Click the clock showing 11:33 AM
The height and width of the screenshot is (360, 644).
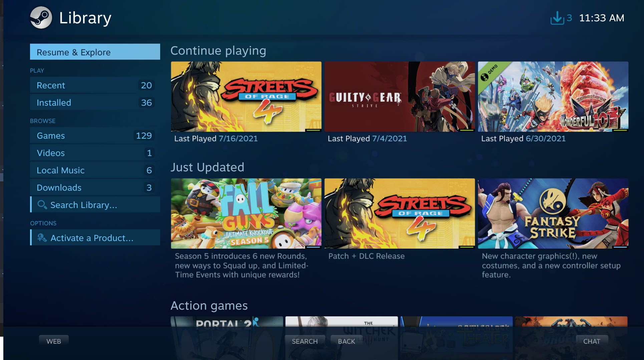click(602, 18)
